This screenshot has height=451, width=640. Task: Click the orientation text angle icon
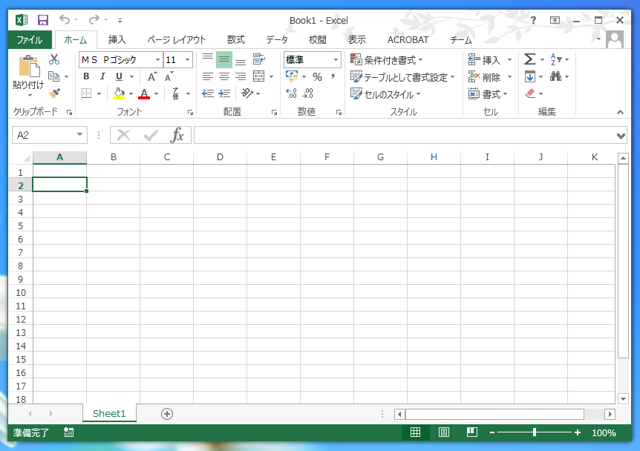click(x=247, y=93)
